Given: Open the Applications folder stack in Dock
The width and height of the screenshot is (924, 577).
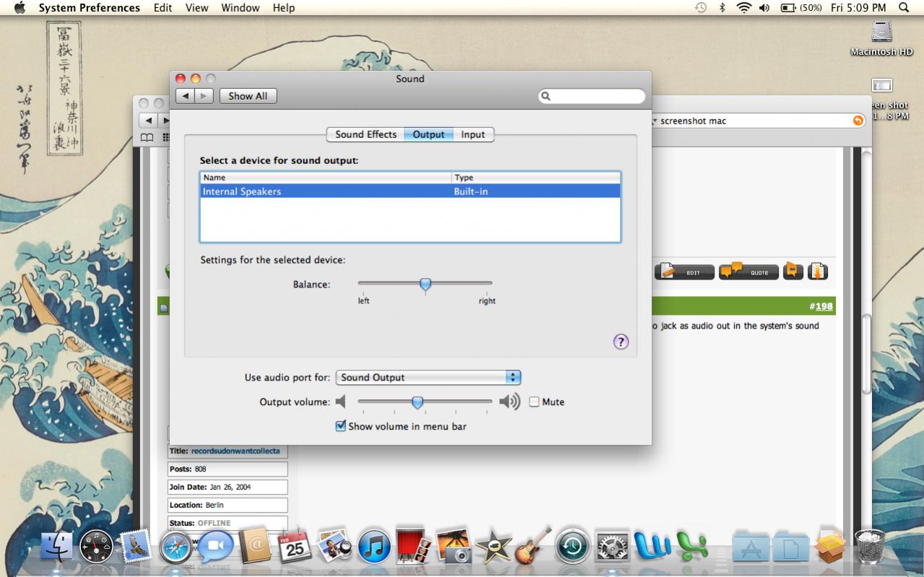Looking at the screenshot, I should [751, 547].
